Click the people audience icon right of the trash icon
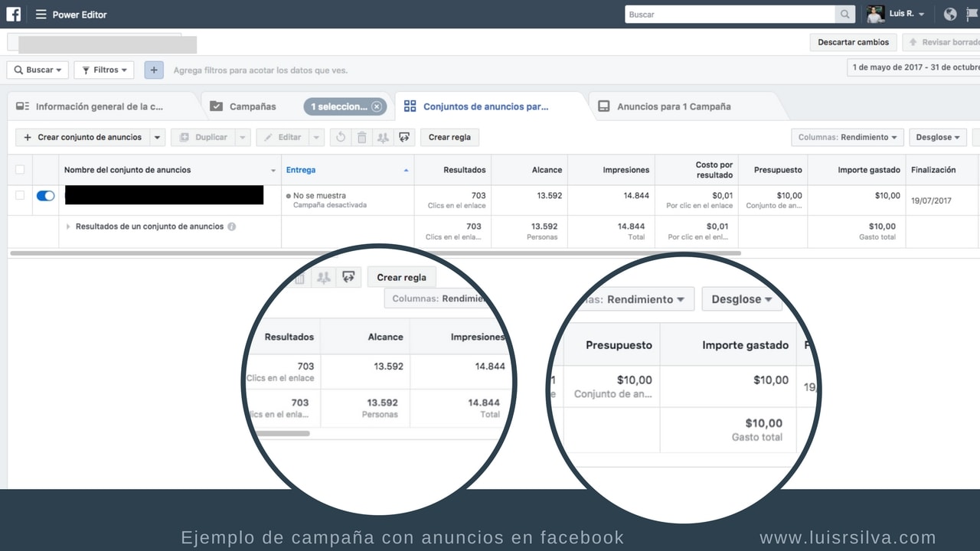Screen dimensions: 980x551 [x=383, y=137]
